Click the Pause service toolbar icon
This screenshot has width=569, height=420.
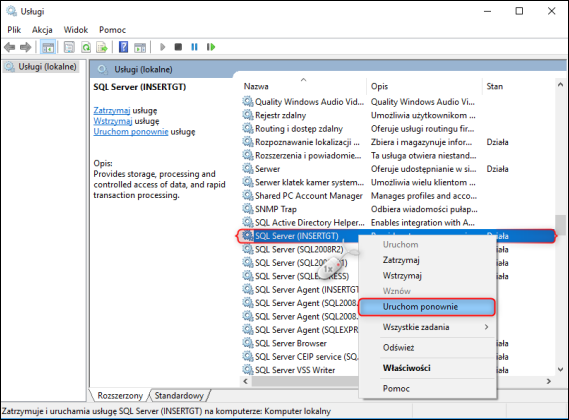coord(195,47)
